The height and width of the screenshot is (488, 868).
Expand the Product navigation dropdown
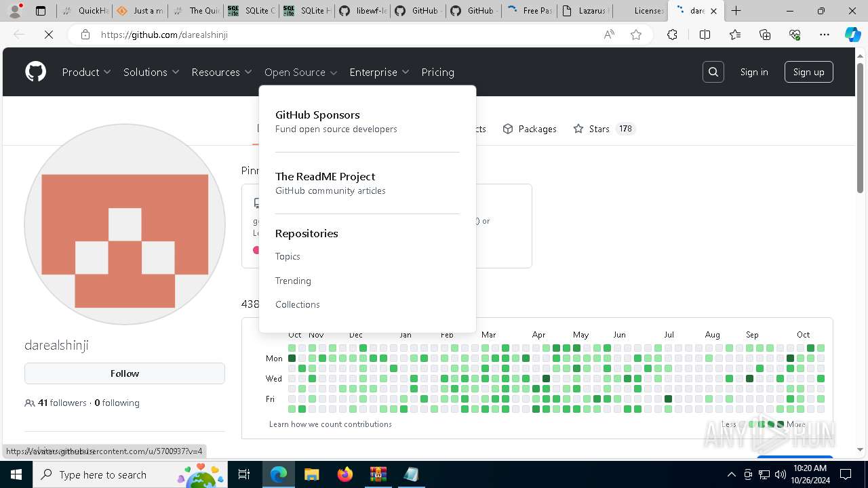[86, 72]
